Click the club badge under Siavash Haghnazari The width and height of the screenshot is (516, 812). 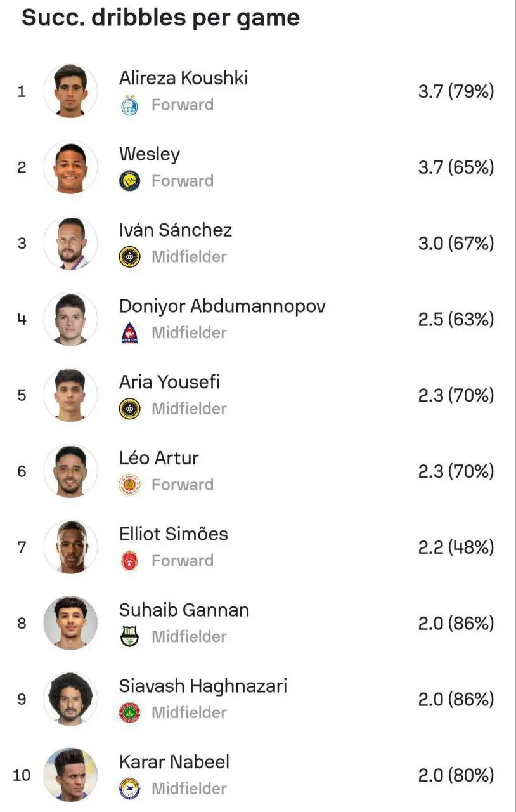(129, 712)
